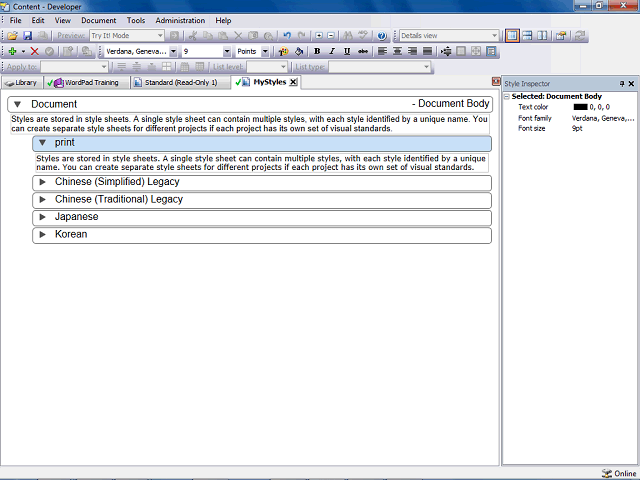The width and height of the screenshot is (640, 480).
Task: Click the Online status icon
Action: (607, 473)
